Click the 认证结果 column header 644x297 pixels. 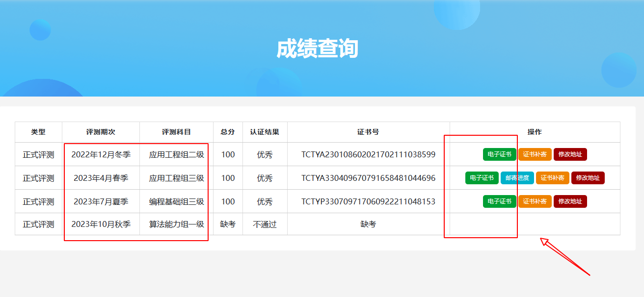click(x=265, y=132)
